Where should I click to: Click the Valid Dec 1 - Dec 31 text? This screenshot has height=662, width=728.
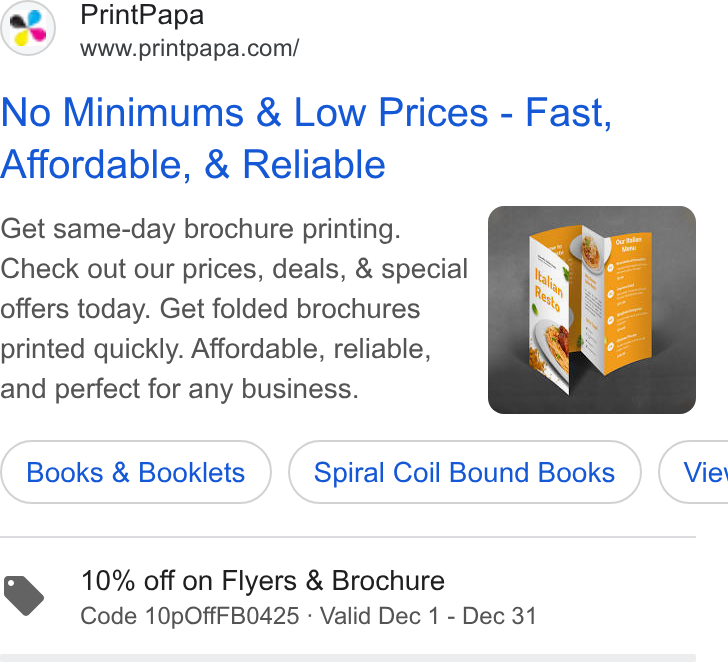coord(428,617)
